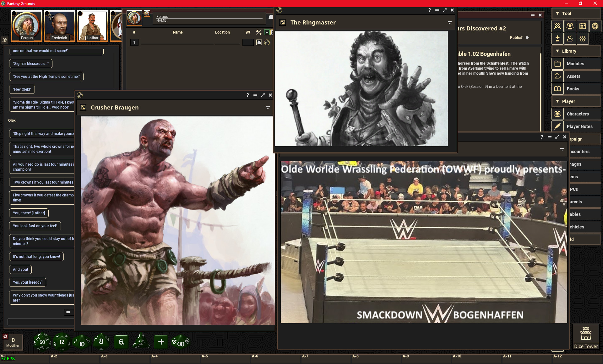Image resolution: width=603 pixels, height=364 pixels.
Task: Click The Ringmaster window link icon
Action: click(279, 10)
